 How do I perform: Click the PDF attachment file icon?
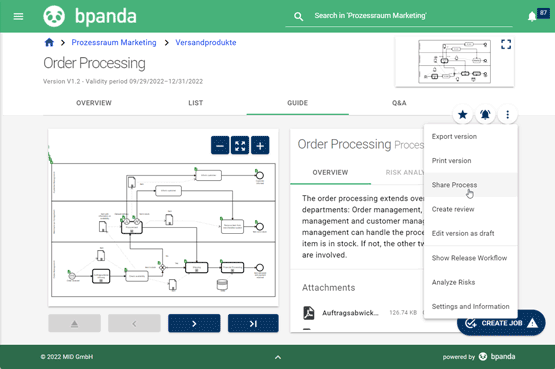(x=309, y=313)
